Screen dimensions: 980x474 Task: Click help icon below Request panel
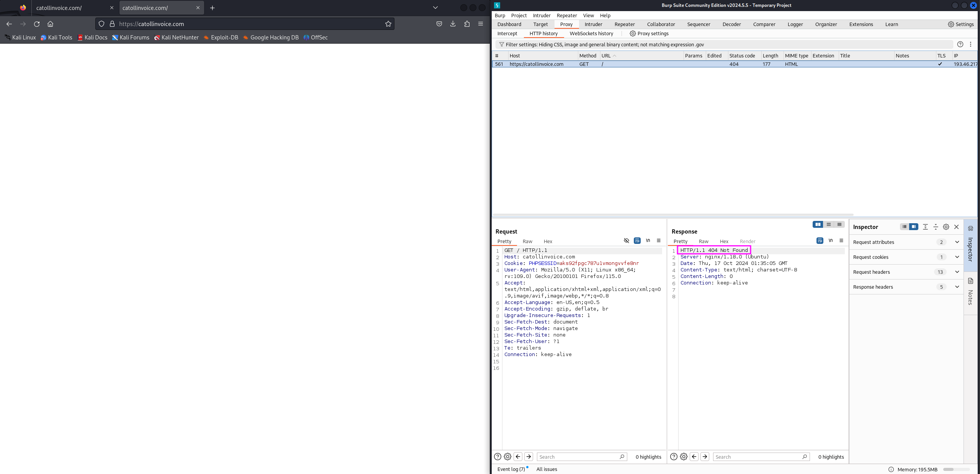(x=497, y=456)
